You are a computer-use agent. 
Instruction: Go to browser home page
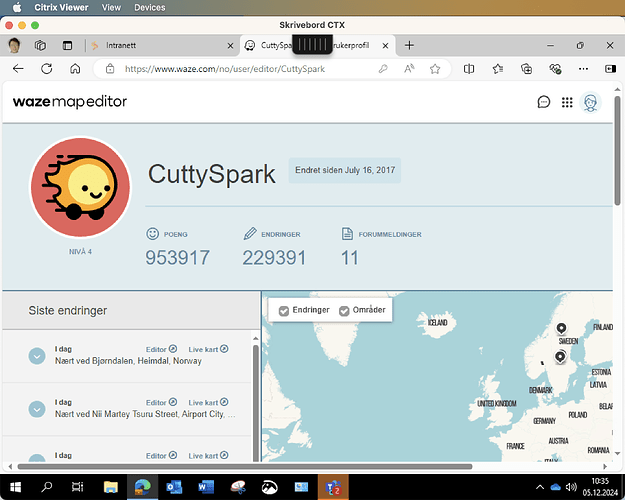click(x=75, y=69)
